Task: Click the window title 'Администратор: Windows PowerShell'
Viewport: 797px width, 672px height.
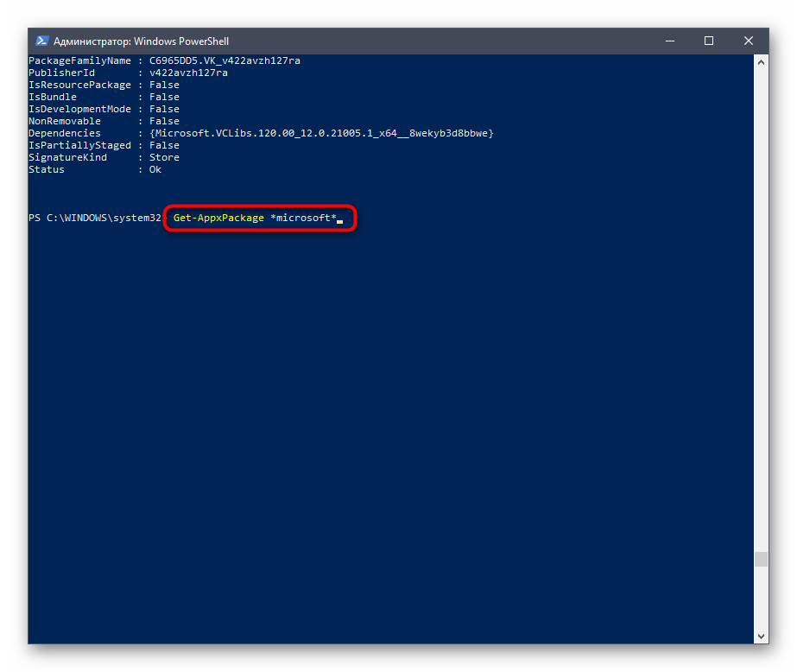Action: click(x=141, y=41)
